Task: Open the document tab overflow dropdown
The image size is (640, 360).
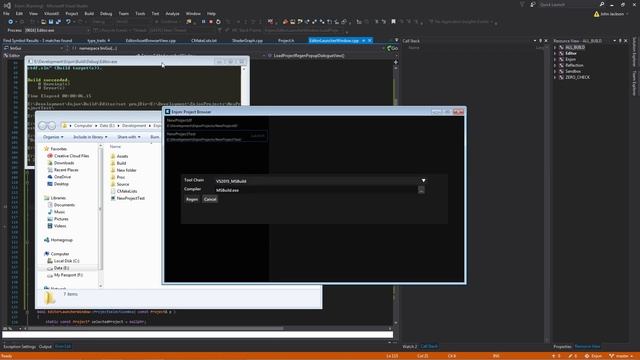Action: click(x=396, y=40)
